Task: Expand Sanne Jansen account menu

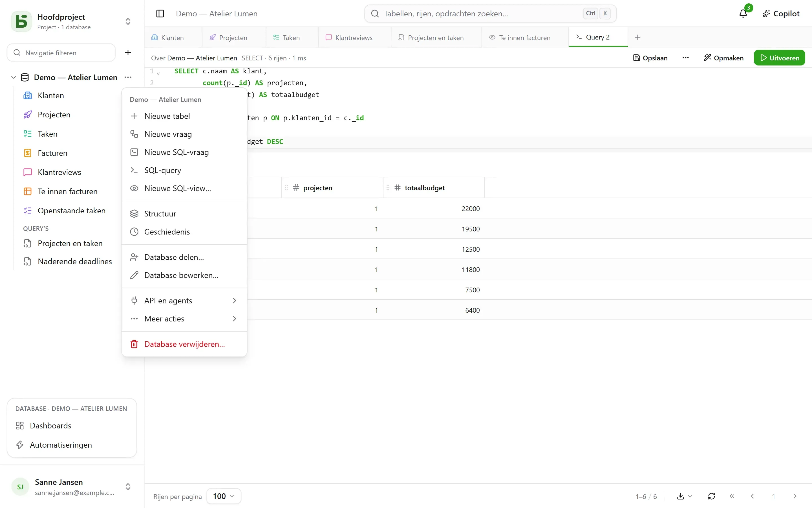Action: (x=128, y=487)
